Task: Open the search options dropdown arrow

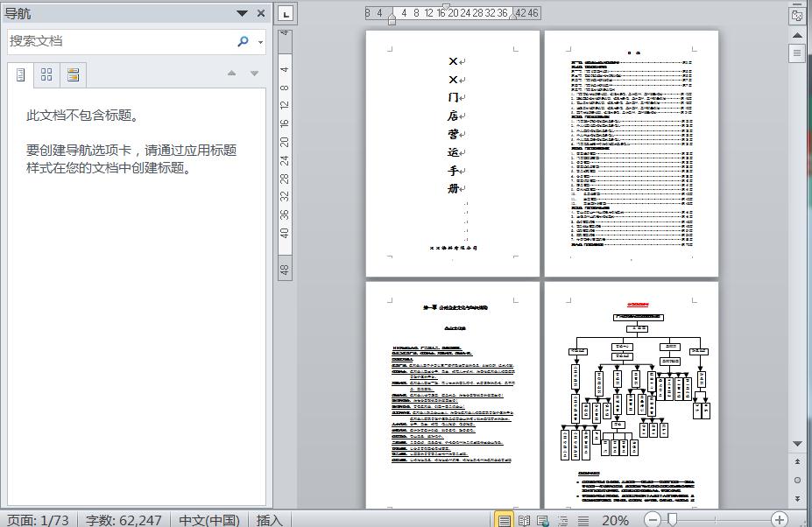Action: point(260,42)
